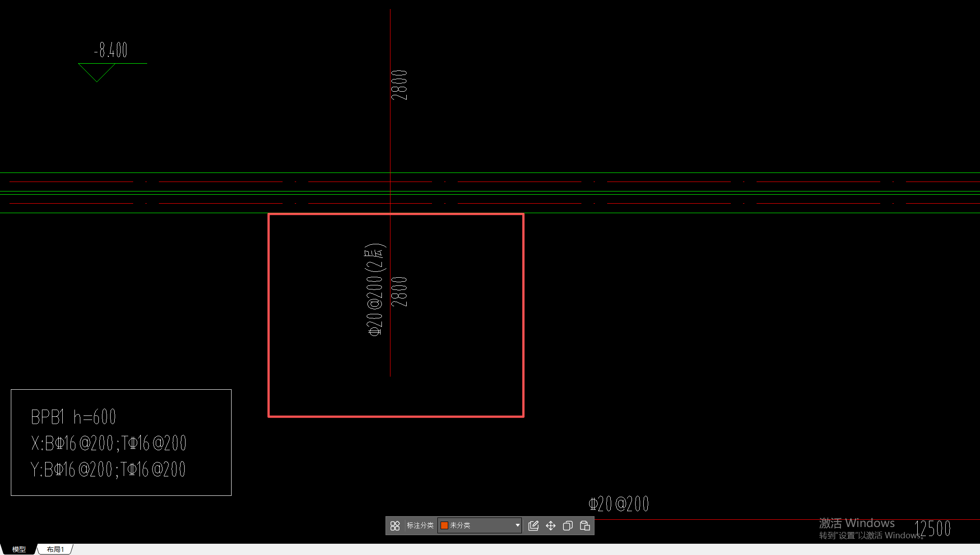Image resolution: width=980 pixels, height=555 pixels.
Task: Select the red annotation rectangle border
Action: pyautogui.click(x=269, y=316)
